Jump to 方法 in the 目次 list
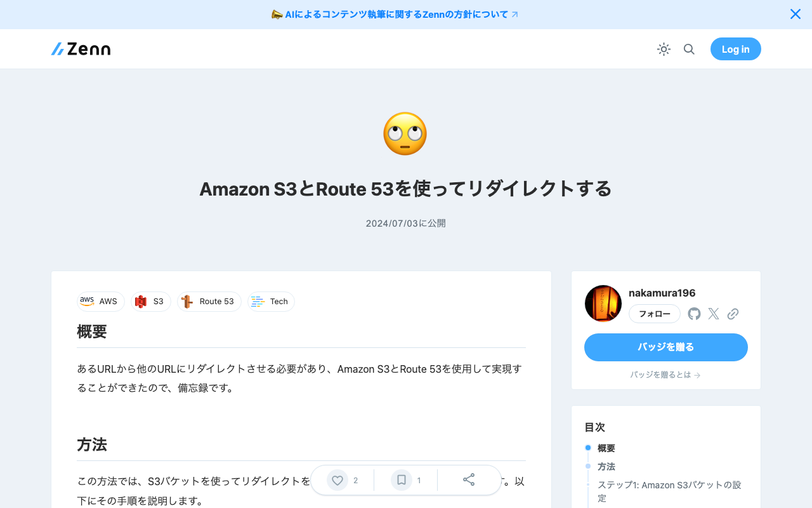The height and width of the screenshot is (508, 812). [606, 466]
